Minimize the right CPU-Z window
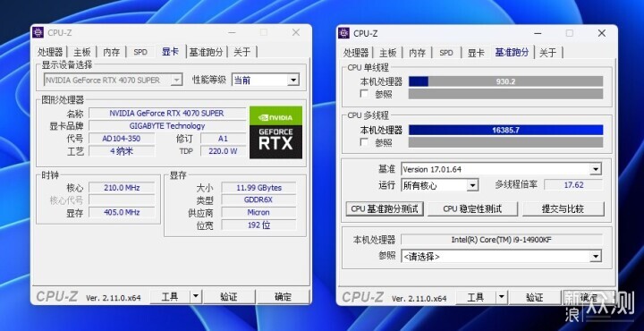This screenshot has height=331, width=644. click(538, 33)
